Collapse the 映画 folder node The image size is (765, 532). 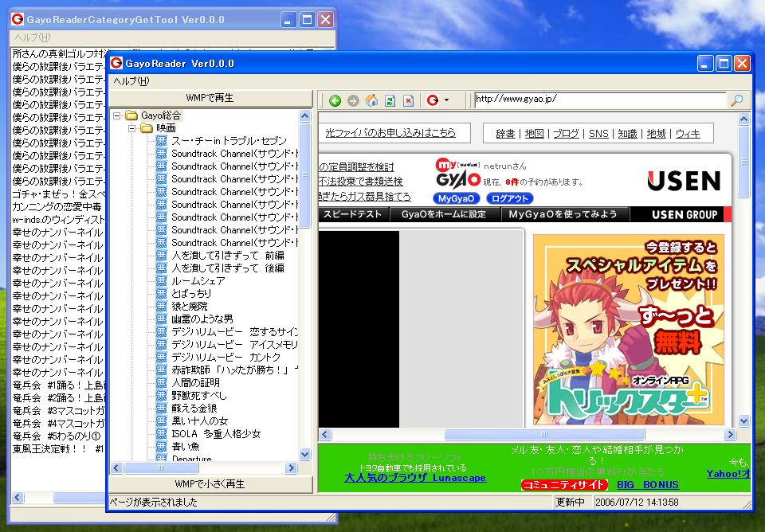132,128
